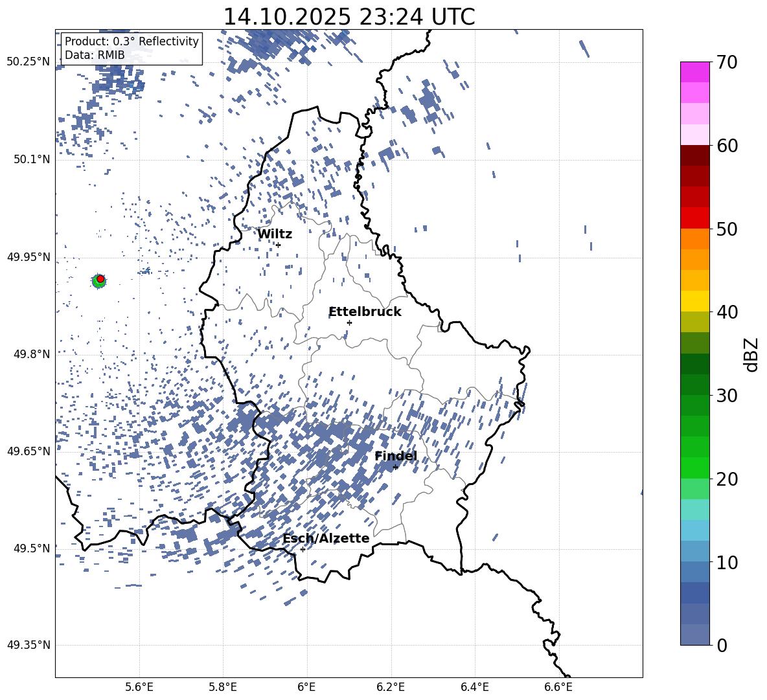Click the 20 dBZ colorbar tick label
The height and width of the screenshot is (700, 767).
click(727, 479)
